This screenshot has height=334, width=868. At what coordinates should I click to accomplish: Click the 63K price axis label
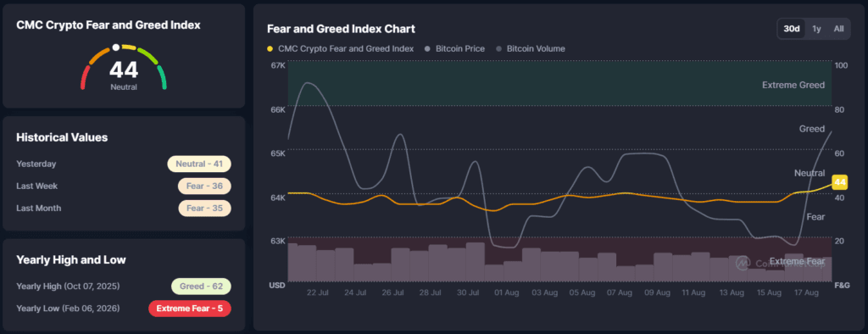277,241
